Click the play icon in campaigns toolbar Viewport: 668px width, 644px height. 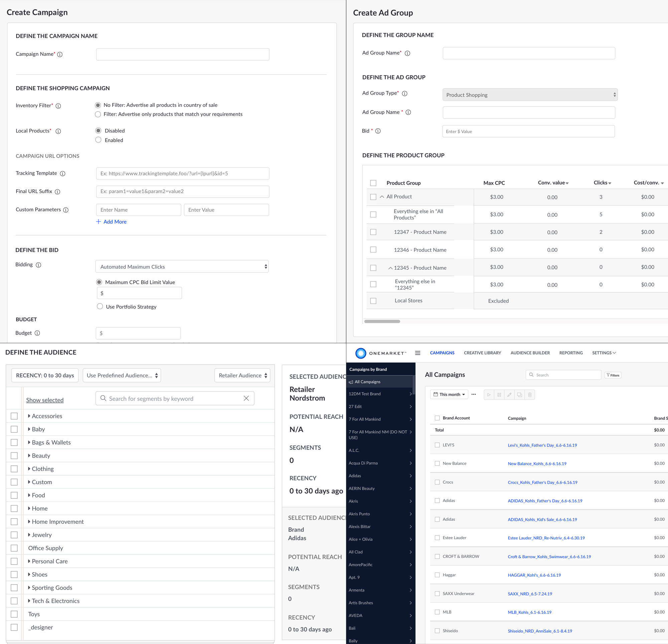point(489,395)
